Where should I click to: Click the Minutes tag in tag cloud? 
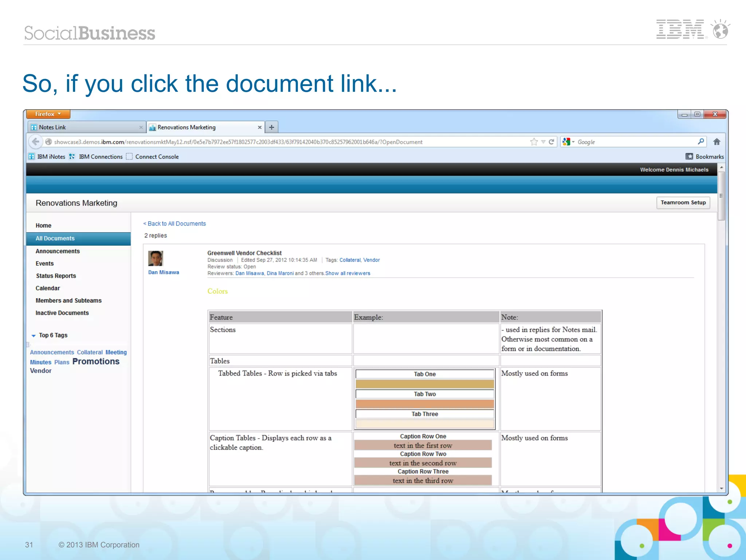tap(40, 362)
